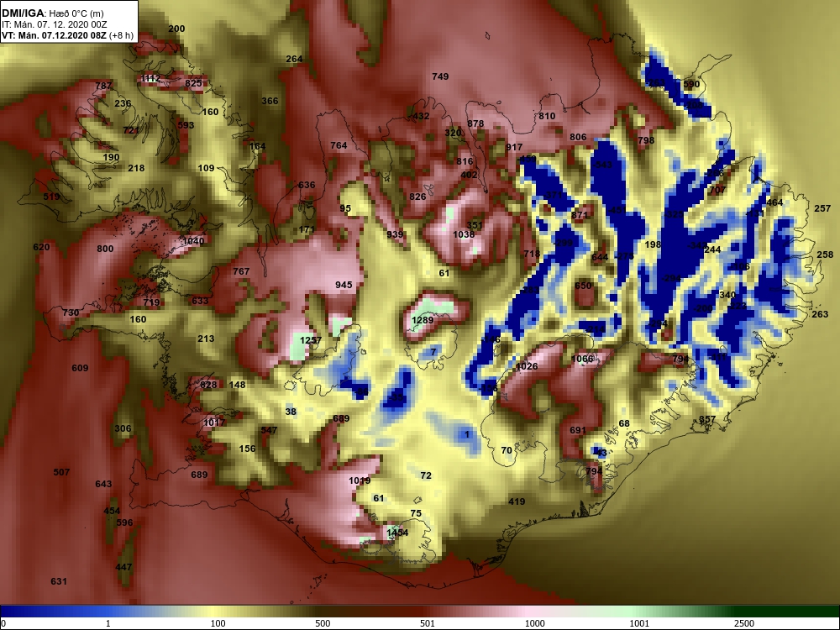Select the 264 value offshore
The image size is (840, 630).
[x=294, y=59]
